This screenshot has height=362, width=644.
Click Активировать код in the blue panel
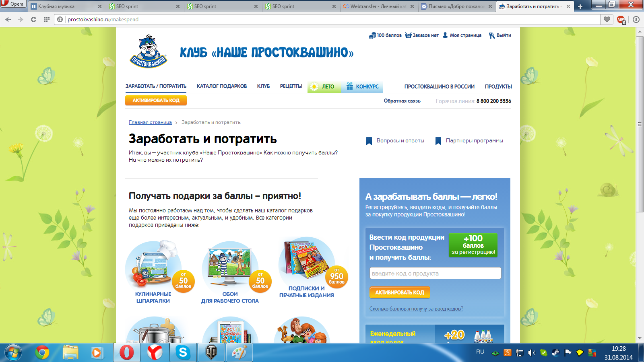click(x=400, y=292)
